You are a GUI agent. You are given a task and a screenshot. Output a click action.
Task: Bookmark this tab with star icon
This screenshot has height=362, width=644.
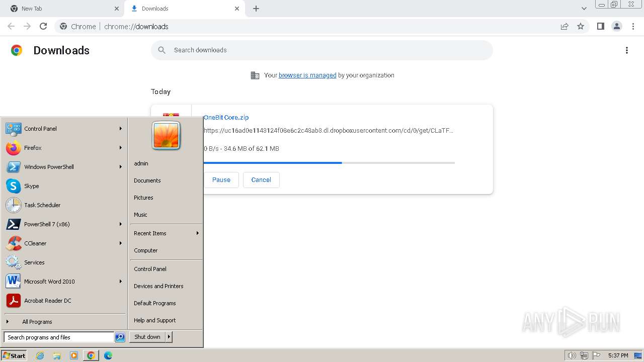point(581,26)
